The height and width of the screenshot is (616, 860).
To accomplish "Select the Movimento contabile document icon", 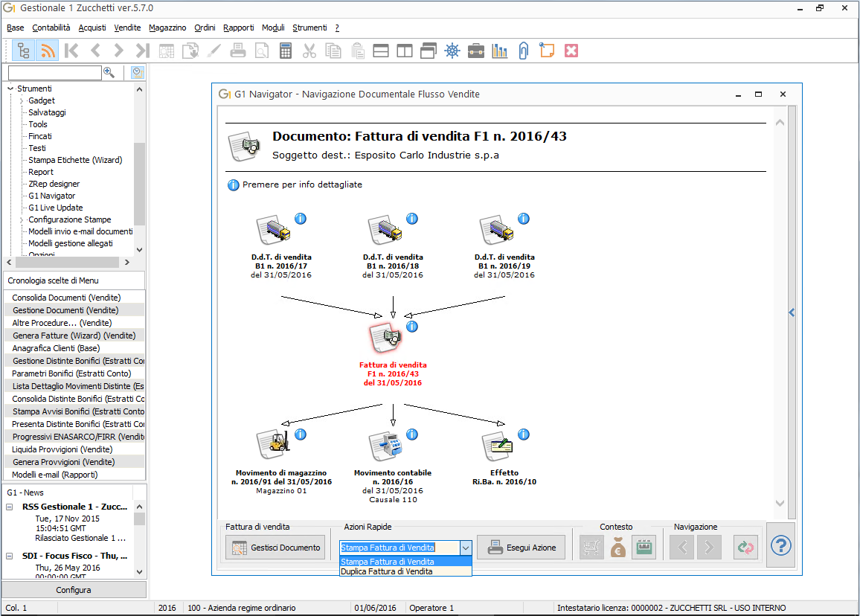I will (x=385, y=446).
